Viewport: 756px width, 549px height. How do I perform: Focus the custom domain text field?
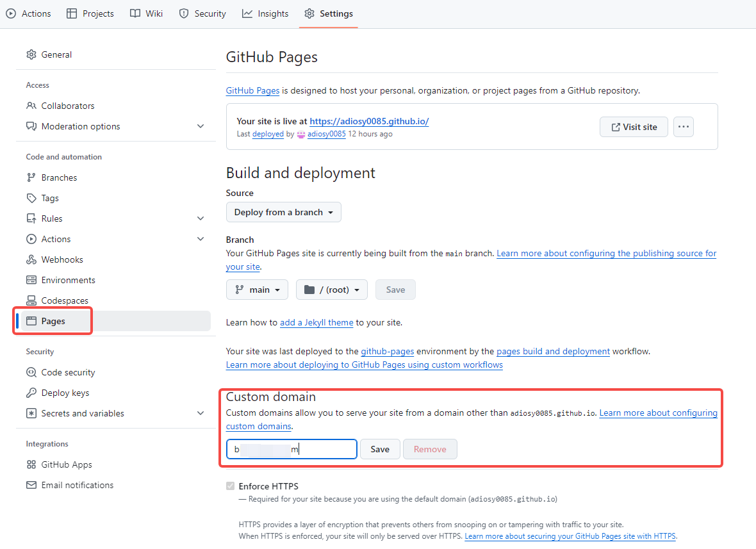click(292, 449)
